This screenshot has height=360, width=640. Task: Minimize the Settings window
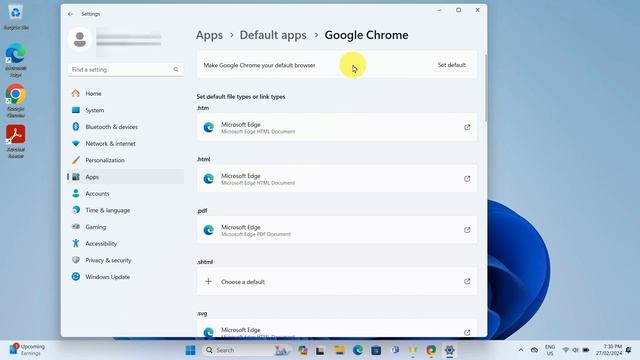point(440,10)
